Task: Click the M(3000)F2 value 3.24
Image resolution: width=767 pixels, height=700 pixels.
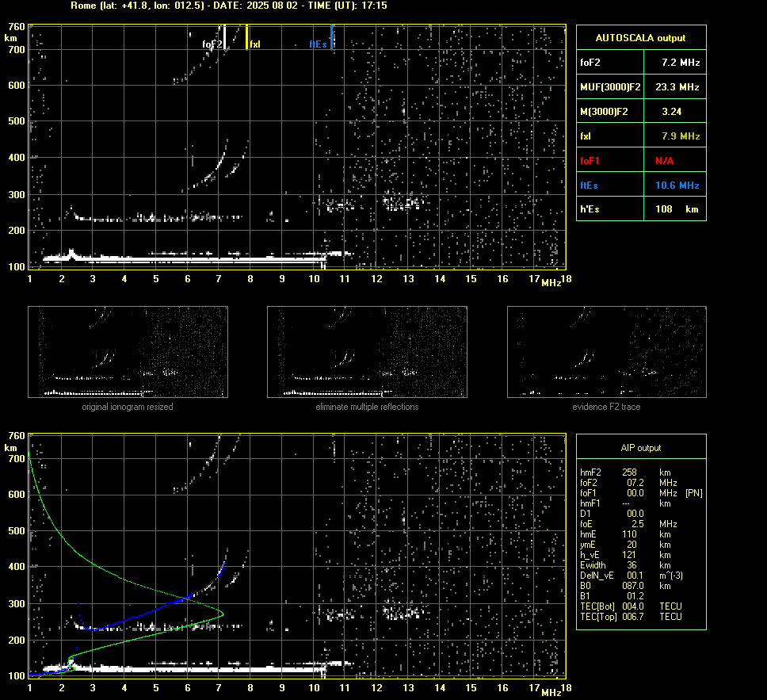Action: coord(672,112)
